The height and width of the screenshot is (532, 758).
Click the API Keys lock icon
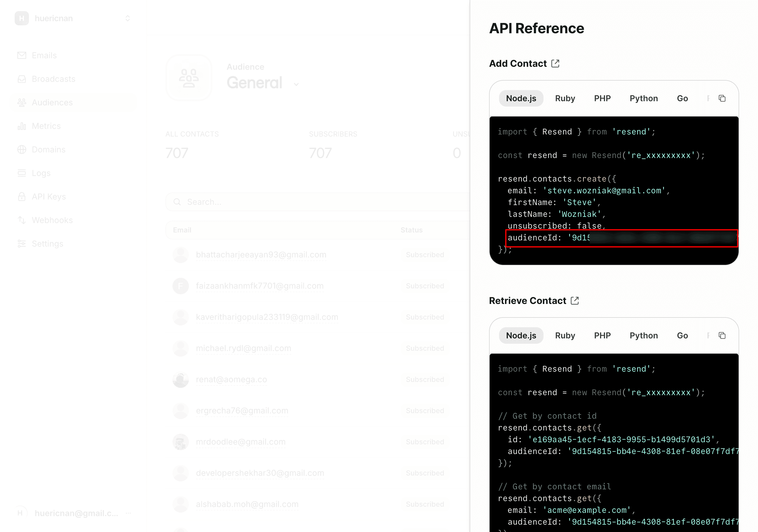[x=22, y=197]
